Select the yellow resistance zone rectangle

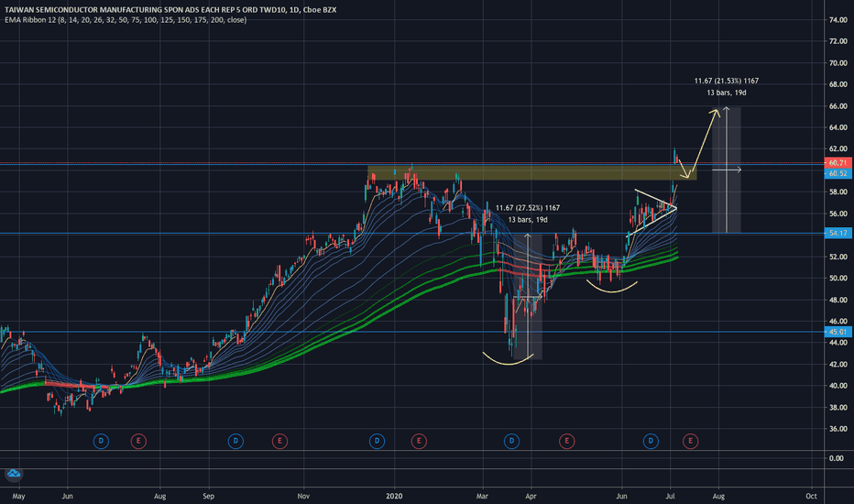point(532,172)
